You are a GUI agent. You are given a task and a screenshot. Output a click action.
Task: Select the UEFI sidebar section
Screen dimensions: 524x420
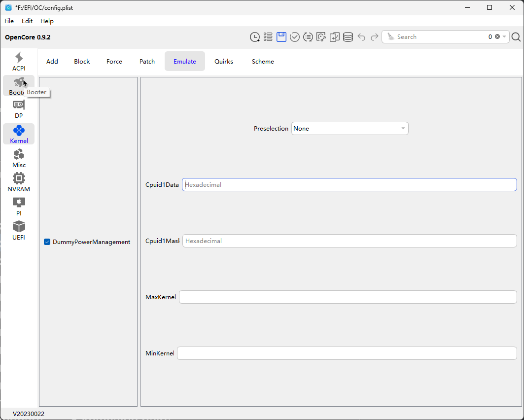[19, 230]
